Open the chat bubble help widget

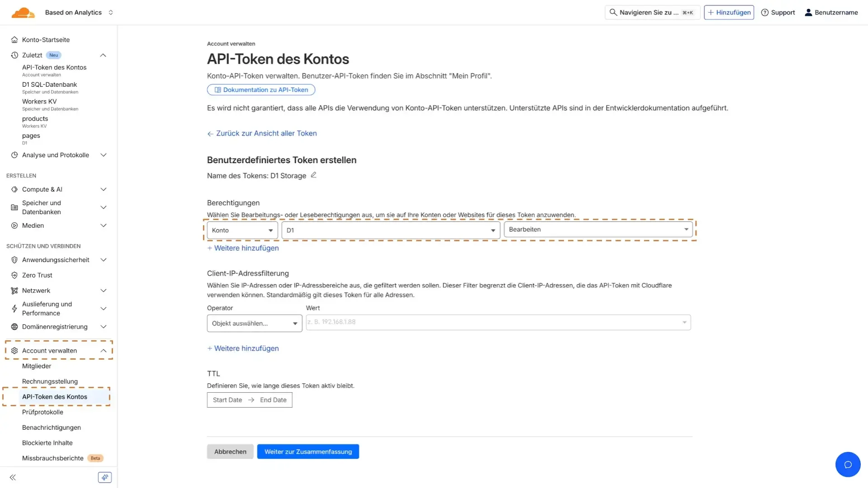(848, 464)
